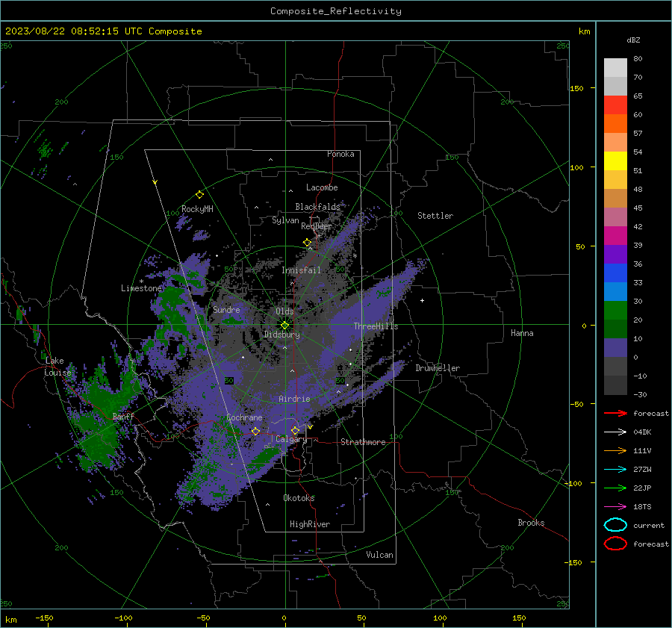Click the Banff label
Screen dimensions: 672x628
coord(123,416)
